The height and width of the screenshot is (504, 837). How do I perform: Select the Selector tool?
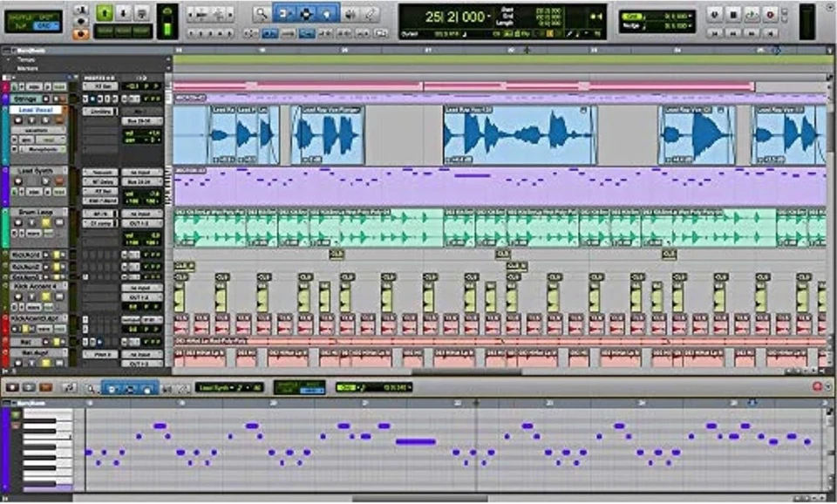coord(307,13)
